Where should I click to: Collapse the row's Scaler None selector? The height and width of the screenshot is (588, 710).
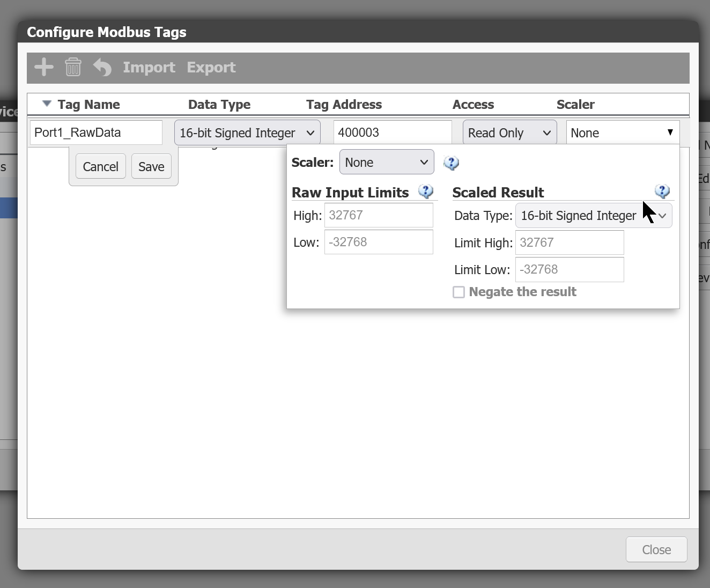tap(623, 133)
